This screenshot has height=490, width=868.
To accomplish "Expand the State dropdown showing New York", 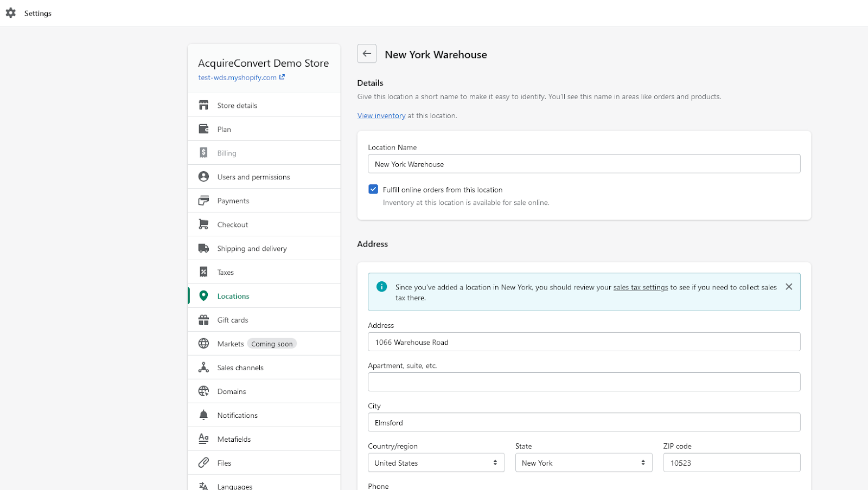I will click(x=583, y=463).
